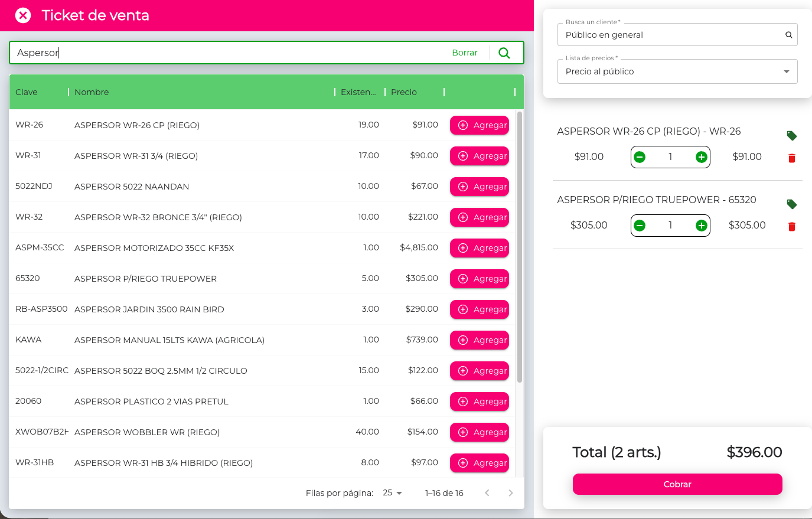Click the customer search magnifier icon
This screenshot has height=519, width=812.
(x=788, y=35)
